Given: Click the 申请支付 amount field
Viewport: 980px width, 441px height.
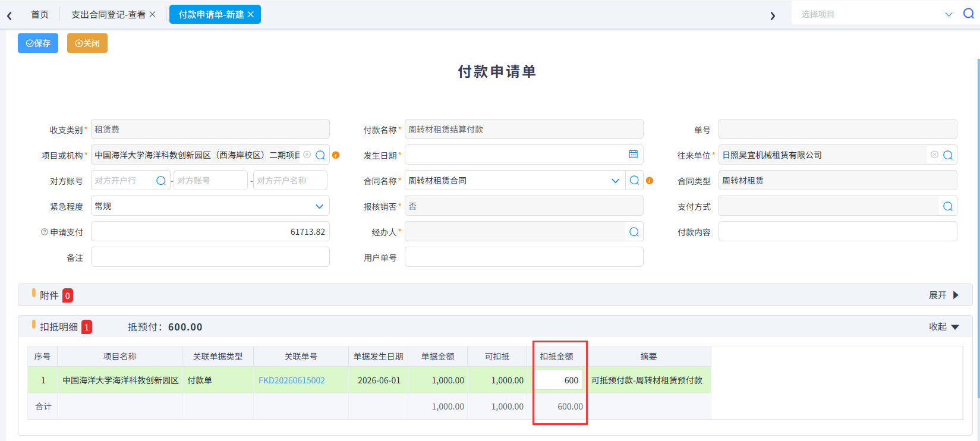Looking at the screenshot, I should pyautogui.click(x=210, y=232).
